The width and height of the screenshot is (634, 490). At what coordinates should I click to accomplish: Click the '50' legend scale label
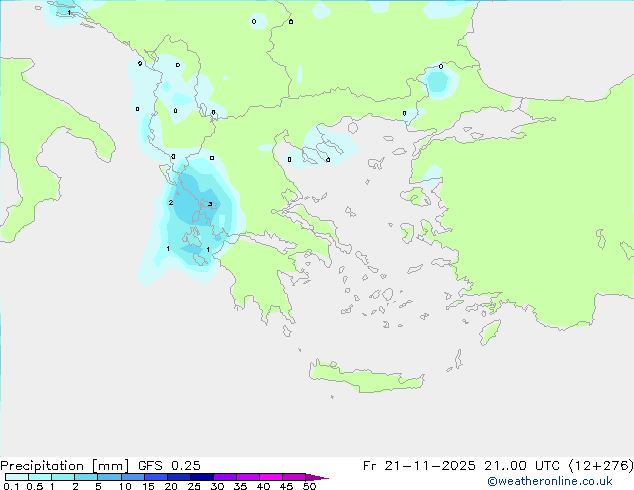[309, 486]
